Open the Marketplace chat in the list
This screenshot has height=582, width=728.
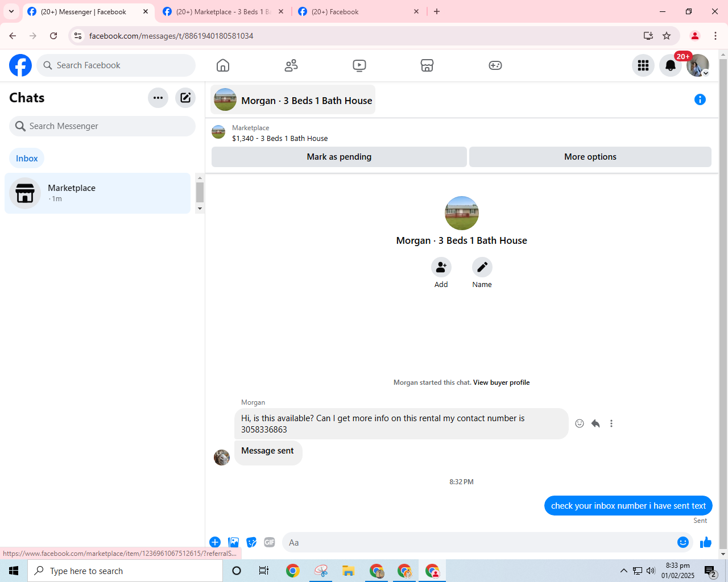tap(97, 193)
